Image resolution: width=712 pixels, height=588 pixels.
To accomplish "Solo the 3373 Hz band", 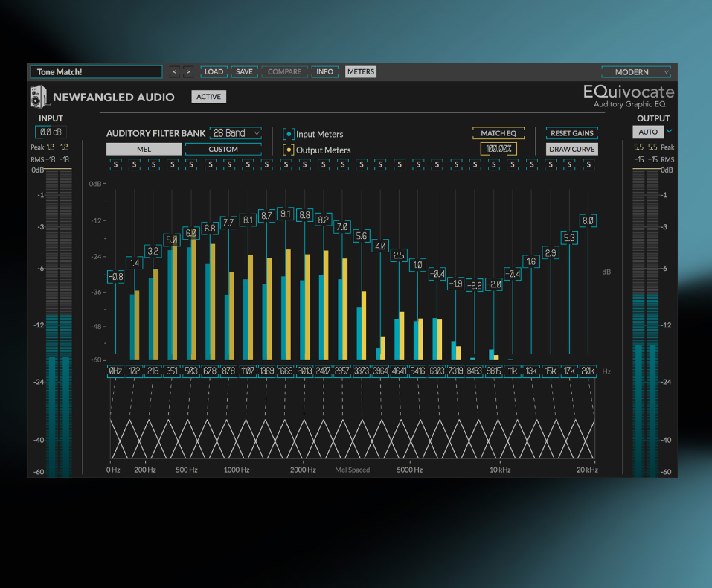I will [362, 164].
